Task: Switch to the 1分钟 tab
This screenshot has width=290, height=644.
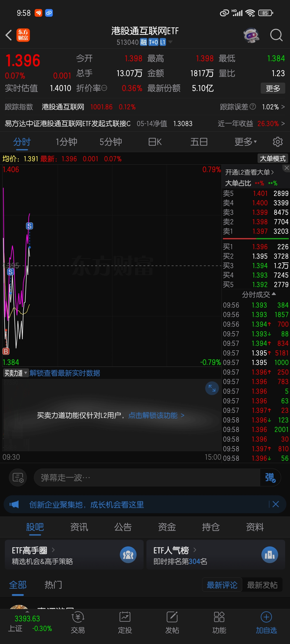Action: coord(66,142)
